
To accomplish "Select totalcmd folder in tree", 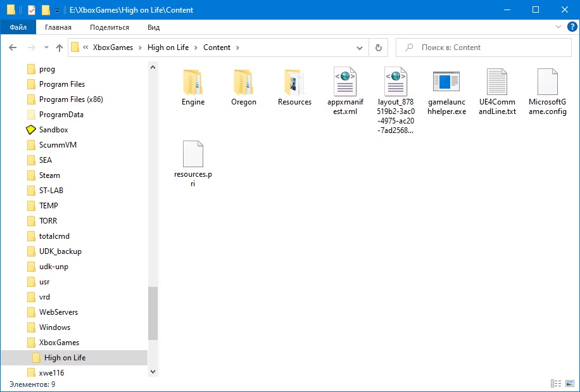I will (x=54, y=236).
